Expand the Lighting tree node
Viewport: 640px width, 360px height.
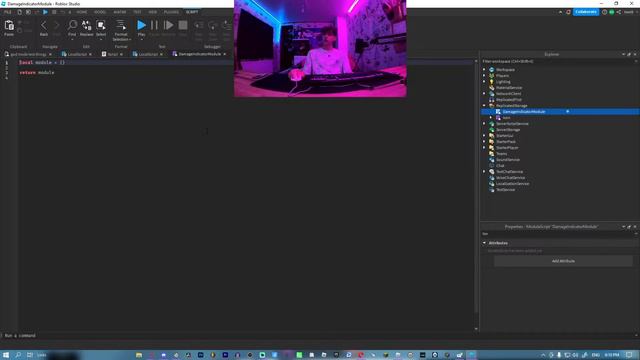point(484,82)
